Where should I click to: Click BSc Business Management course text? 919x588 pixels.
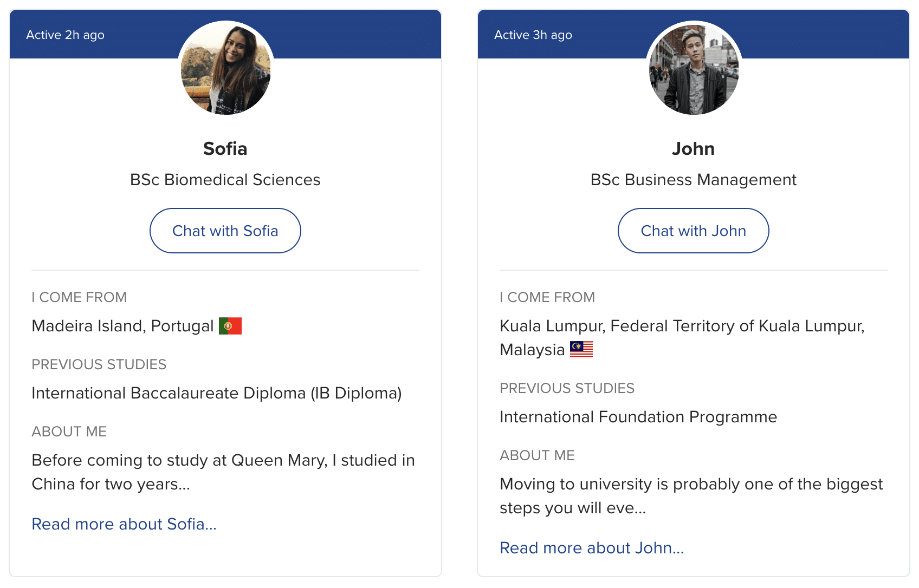tap(694, 180)
